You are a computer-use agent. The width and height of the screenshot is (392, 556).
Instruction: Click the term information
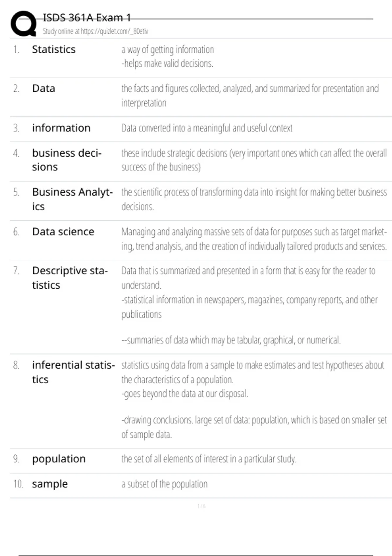click(61, 128)
